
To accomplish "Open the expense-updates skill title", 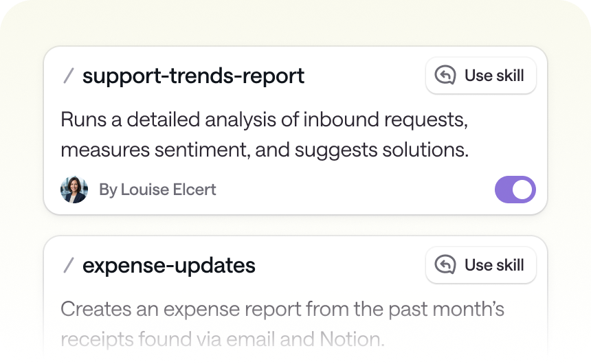I will (169, 266).
